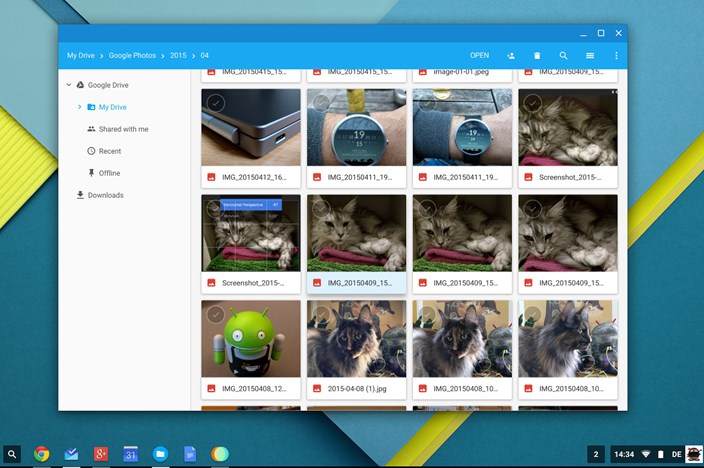The image size is (704, 468).
Task: Open Downloads in the sidebar
Action: point(106,195)
